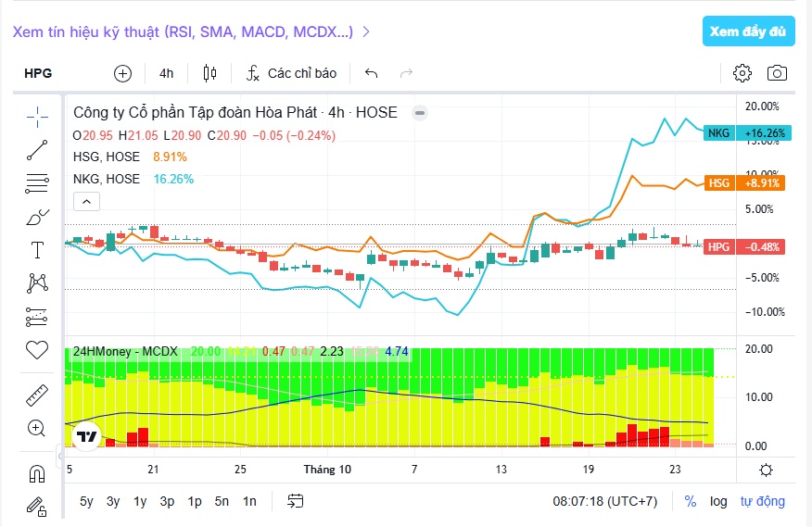This screenshot has height=527, width=812.
Task: Activate the zoom in tool
Action: (x=36, y=428)
